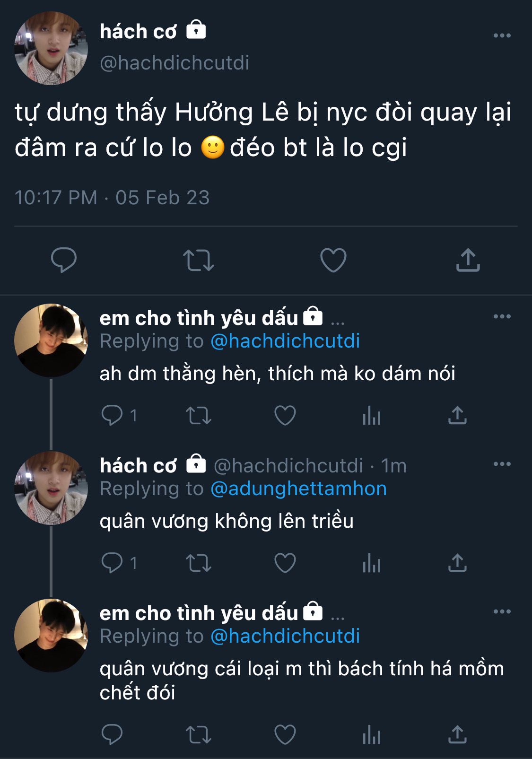Open the 10:17 PM 05 Feb 23 timestamp
The width and height of the screenshot is (532, 759).
click(x=112, y=198)
